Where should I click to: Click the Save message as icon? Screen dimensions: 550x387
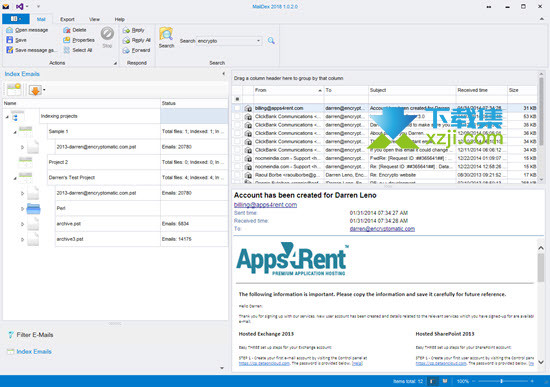[x=9, y=50]
